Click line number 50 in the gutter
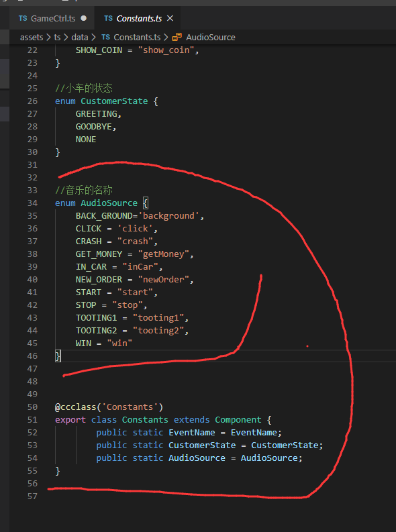Viewport: 396px width, 532px height. click(x=33, y=407)
